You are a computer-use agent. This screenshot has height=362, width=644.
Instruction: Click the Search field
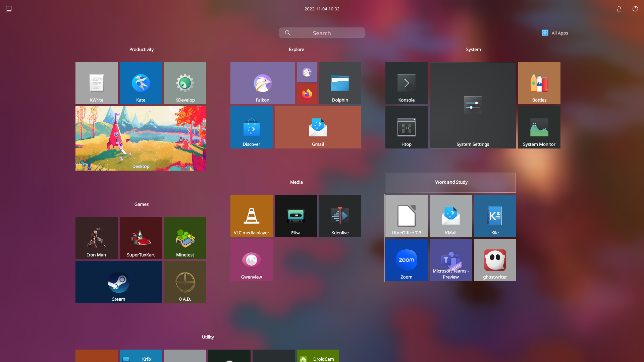pos(322,33)
